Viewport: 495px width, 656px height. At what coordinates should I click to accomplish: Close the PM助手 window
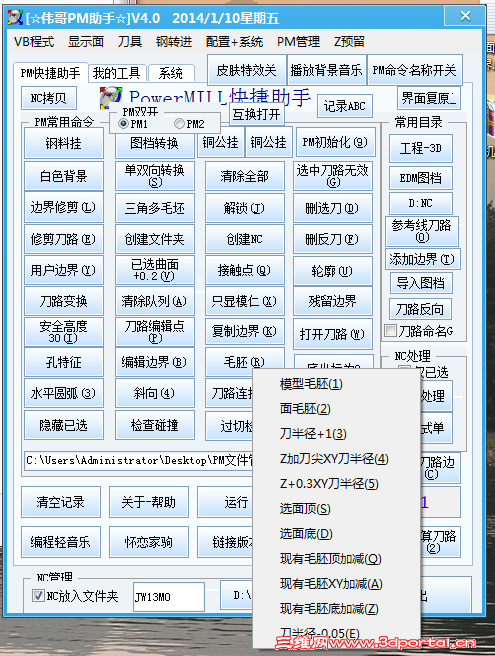tap(465, 16)
